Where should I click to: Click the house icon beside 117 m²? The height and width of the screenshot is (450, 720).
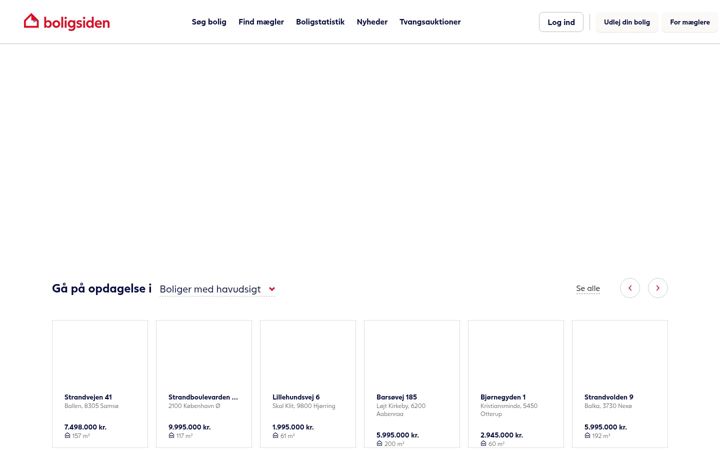point(171,435)
